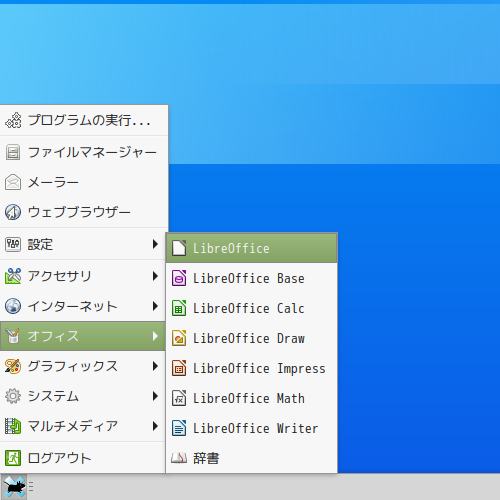Click the globe icon next to インターネット

[13, 306]
